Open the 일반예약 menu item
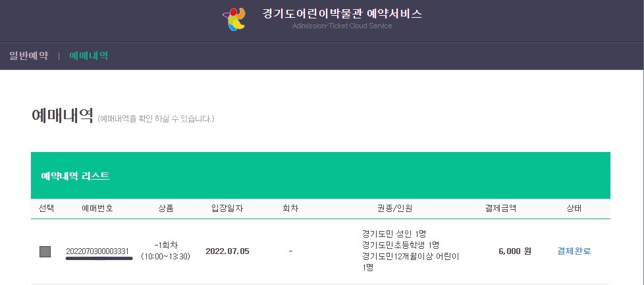The width and height of the screenshot is (644, 285). (29, 55)
